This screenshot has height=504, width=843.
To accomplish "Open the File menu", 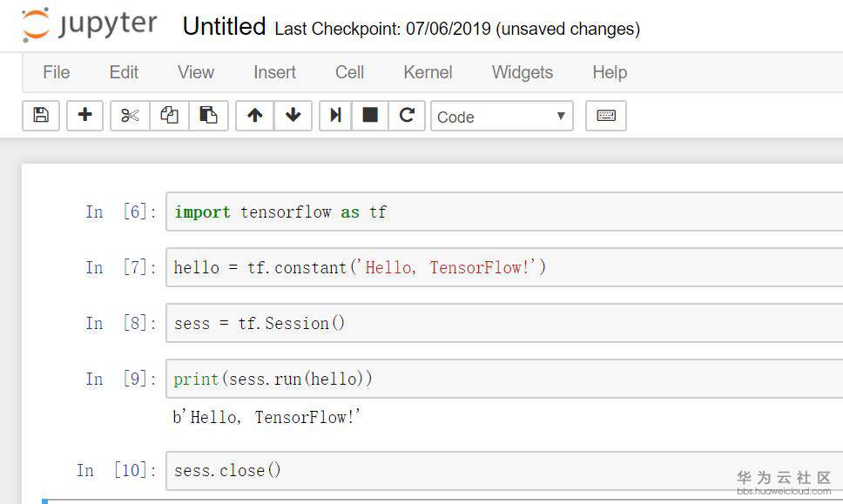I will click(x=56, y=72).
